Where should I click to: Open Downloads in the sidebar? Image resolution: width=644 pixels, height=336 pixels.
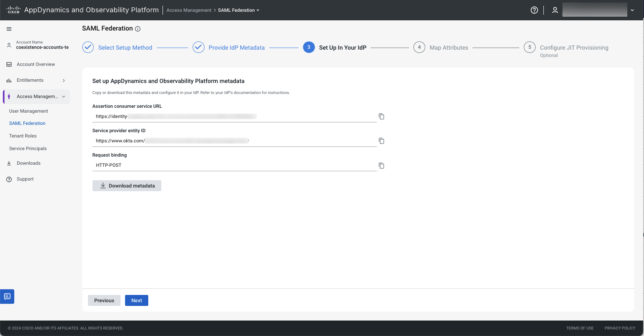pos(29,163)
